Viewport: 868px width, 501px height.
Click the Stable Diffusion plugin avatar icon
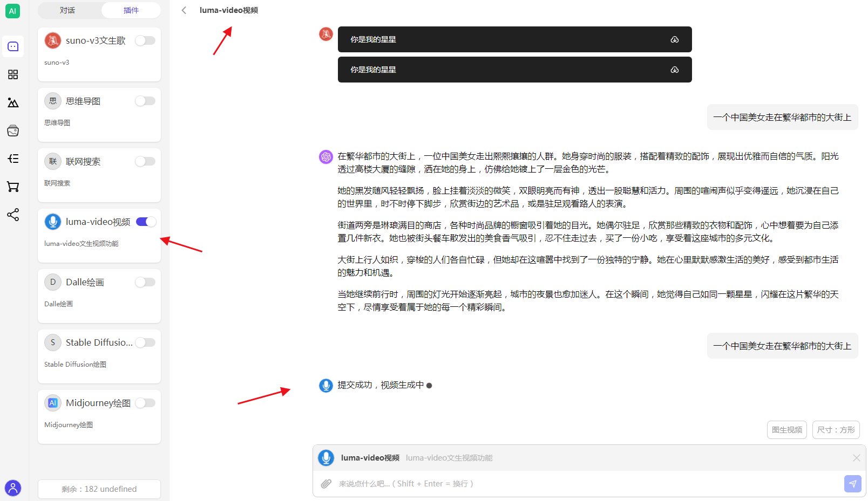click(x=53, y=342)
